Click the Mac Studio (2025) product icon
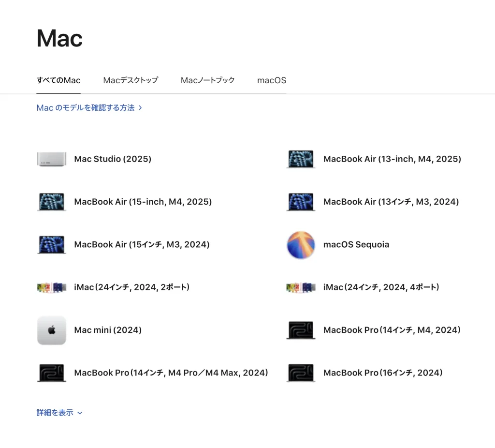This screenshot has width=495, height=448. point(51,159)
